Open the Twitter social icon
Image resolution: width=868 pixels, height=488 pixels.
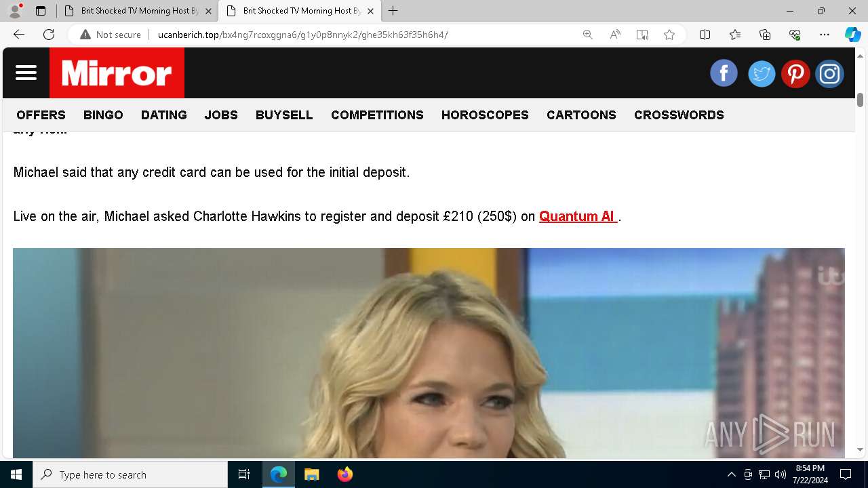pyautogui.click(x=762, y=73)
